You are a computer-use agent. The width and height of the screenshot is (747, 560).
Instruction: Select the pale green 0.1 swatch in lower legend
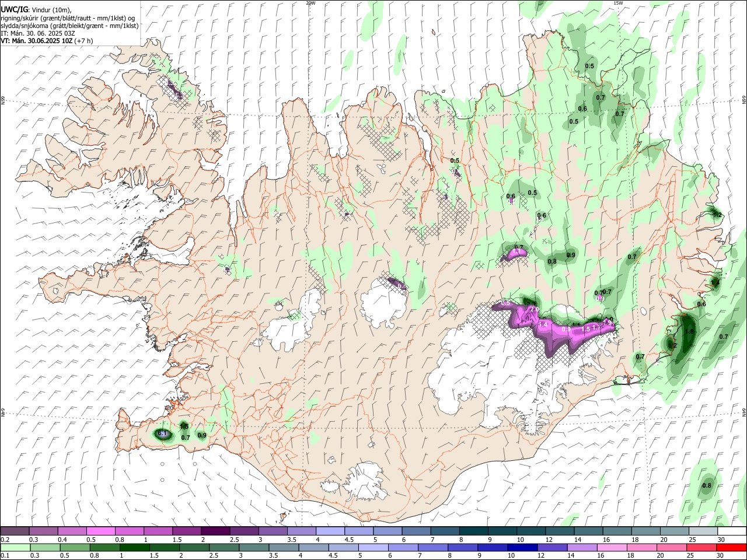click(15, 547)
